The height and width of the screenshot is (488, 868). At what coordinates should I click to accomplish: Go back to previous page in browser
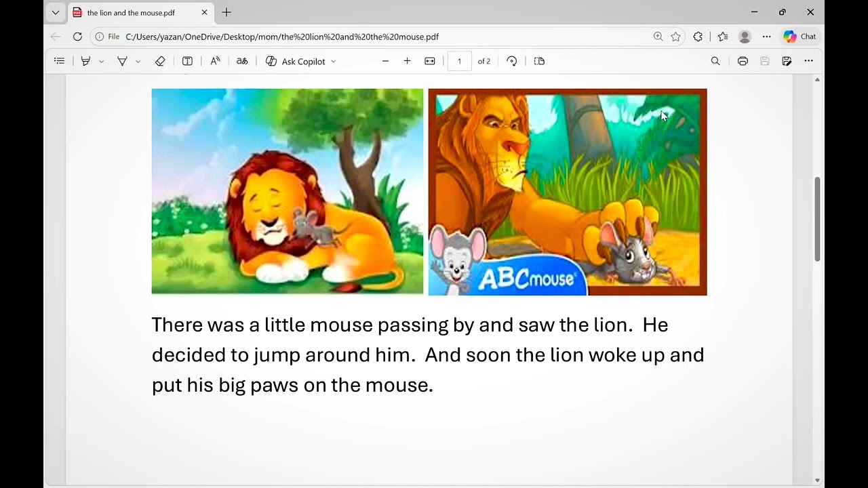[x=56, y=37]
